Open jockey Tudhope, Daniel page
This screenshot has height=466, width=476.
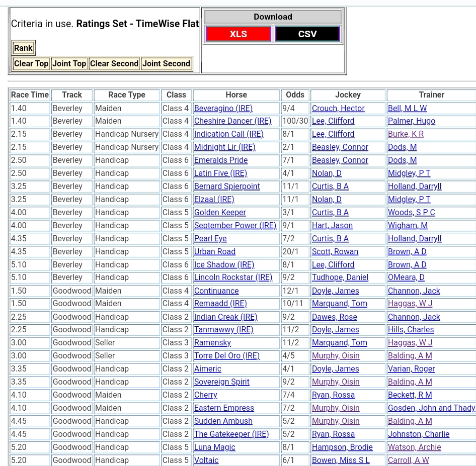340,277
